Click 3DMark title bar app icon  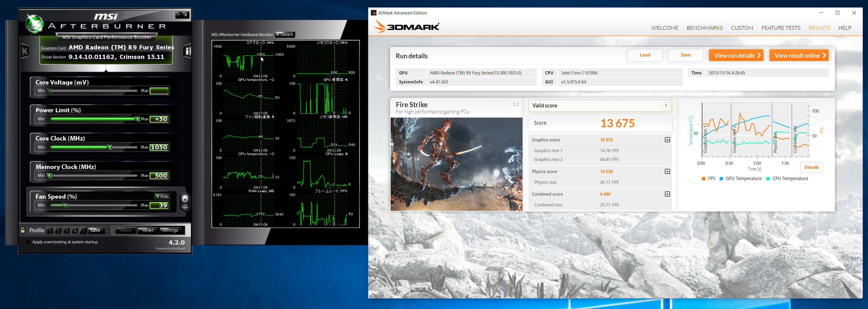point(373,13)
